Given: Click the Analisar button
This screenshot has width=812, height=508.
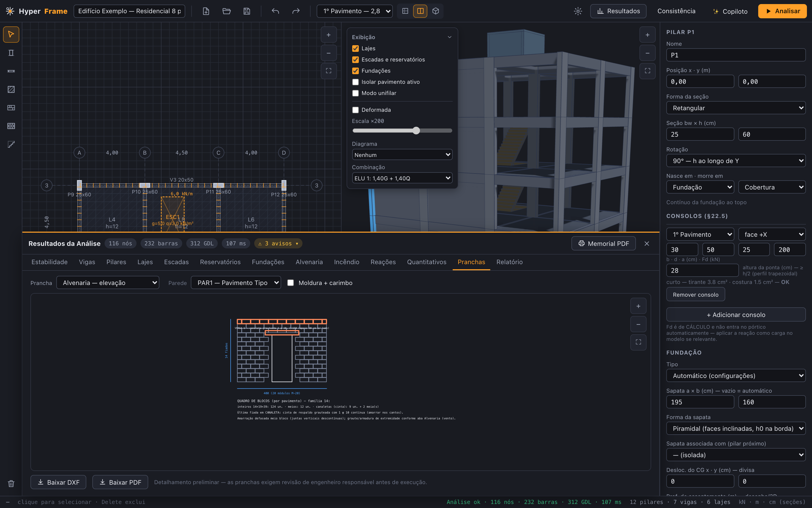Looking at the screenshot, I should click(782, 11).
